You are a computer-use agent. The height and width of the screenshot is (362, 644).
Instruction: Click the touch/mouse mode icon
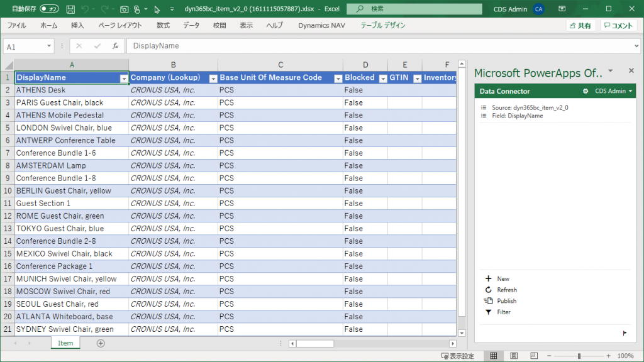[x=137, y=9]
